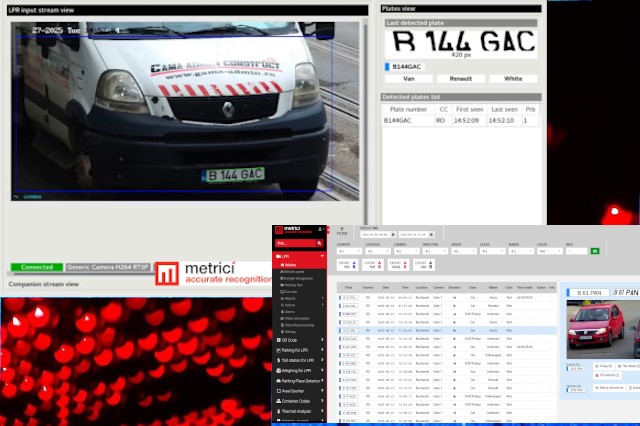Viewport: 640px width, 426px height.
Task: Click the user account icon in sidebar header
Action: coord(320,229)
